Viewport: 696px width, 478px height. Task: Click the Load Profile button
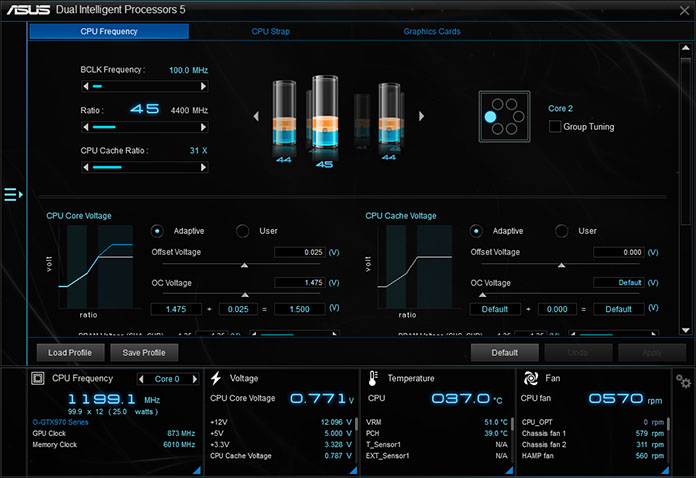[70, 352]
